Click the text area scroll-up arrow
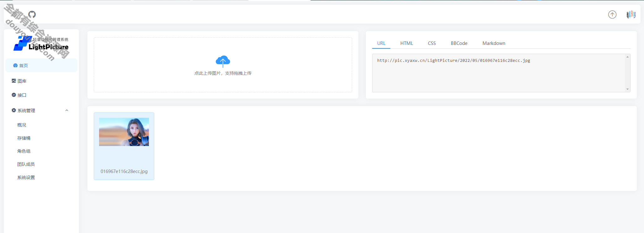Viewport: 644px width, 233px height. click(627, 57)
